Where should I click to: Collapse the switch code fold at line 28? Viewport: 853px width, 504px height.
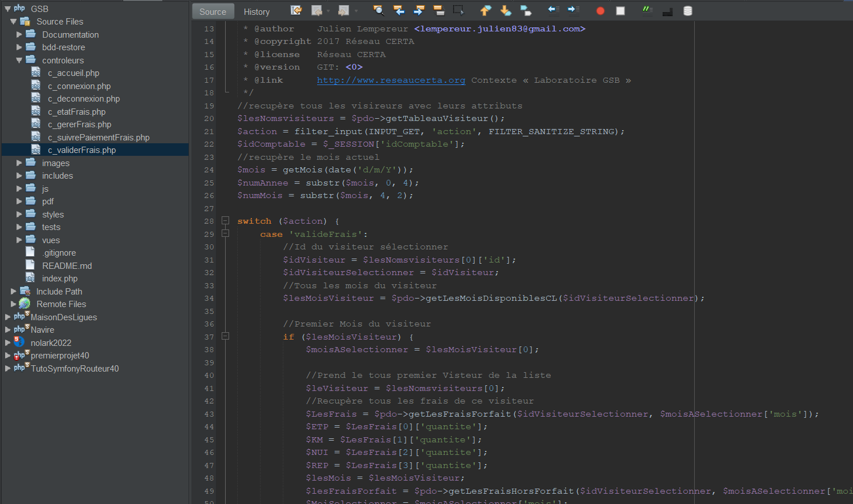[225, 220]
